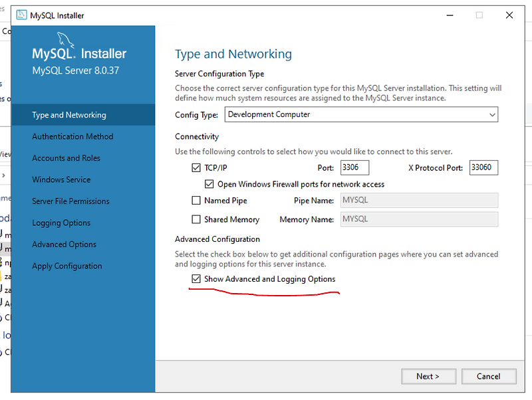Click the Memory Name field
This screenshot has width=532, height=400.
tap(419, 219)
